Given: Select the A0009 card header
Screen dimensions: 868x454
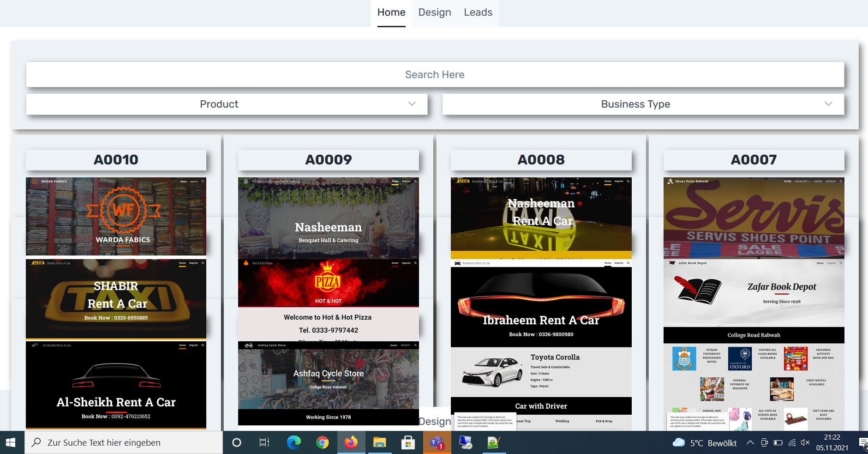Looking at the screenshot, I should (x=329, y=160).
